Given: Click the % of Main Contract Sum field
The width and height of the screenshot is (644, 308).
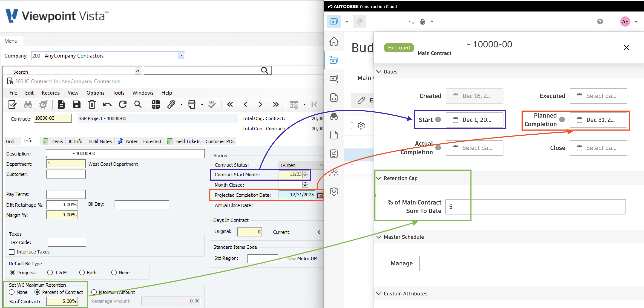Looking at the screenshot, I should point(536,207).
